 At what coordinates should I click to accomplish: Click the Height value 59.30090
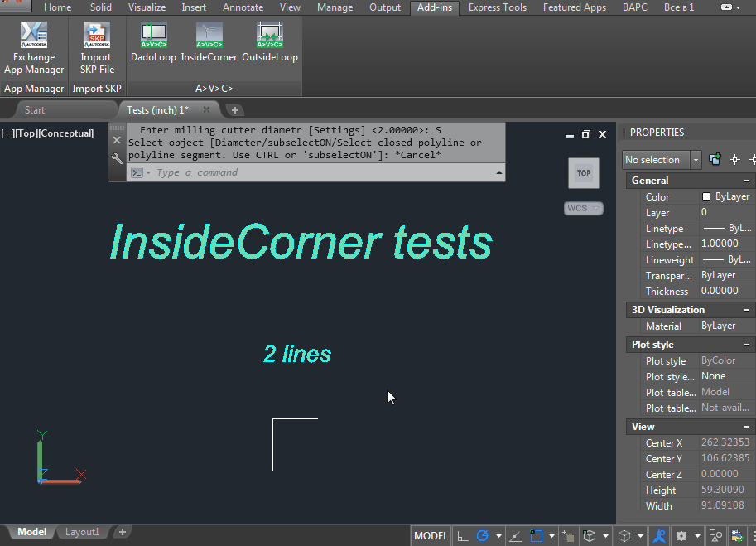[x=726, y=490]
